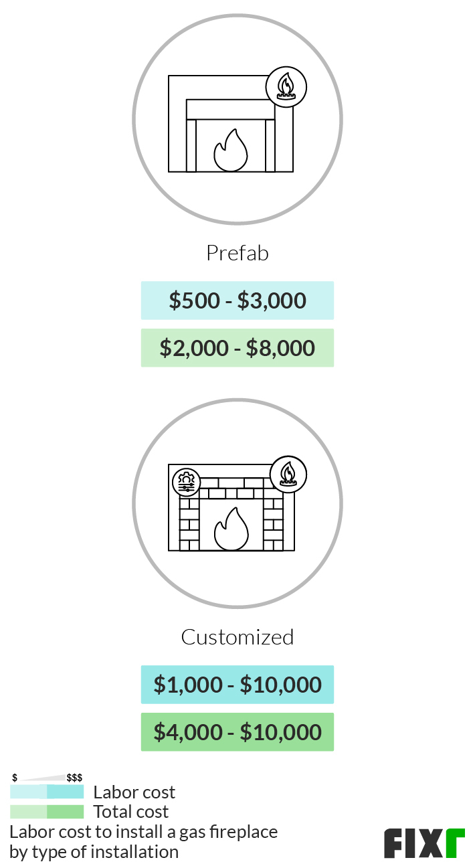Select the Prefab label
Image resolution: width=475 pixels, height=868 pixels.
[237, 253]
